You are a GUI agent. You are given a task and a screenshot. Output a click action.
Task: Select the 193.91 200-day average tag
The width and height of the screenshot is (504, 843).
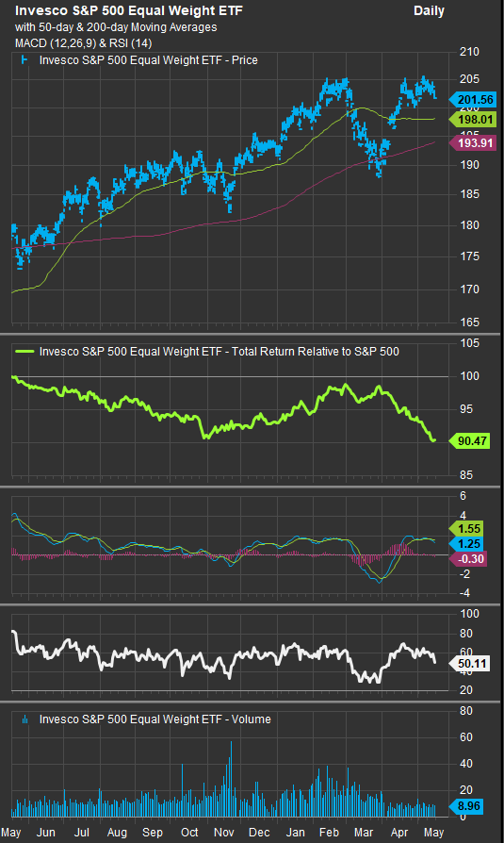pos(472,142)
